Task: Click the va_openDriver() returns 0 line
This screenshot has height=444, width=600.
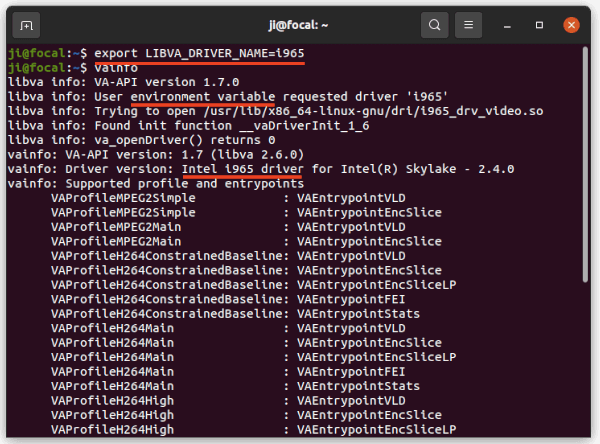Action: click(141, 140)
